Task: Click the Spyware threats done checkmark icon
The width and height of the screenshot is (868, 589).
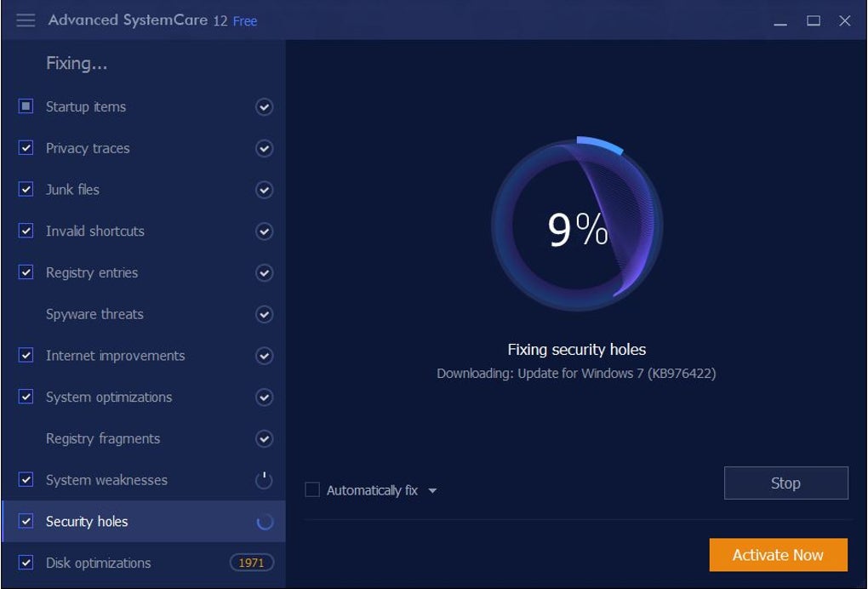Action: [x=264, y=314]
